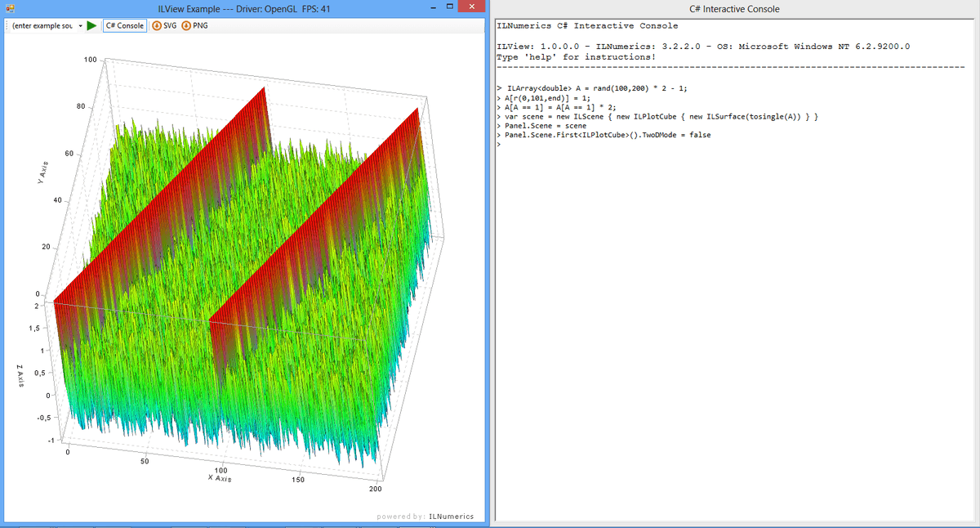The image size is (980, 528).
Task: Export the plot as PNG
Action: (x=194, y=25)
